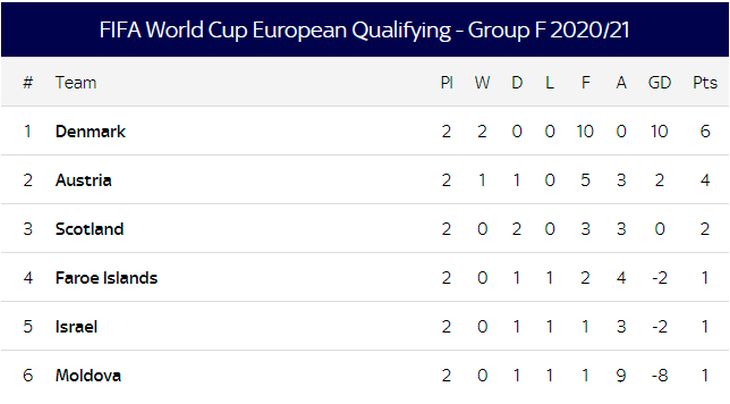The width and height of the screenshot is (730, 404).
Task: Click the Team column header
Action: pos(76,83)
